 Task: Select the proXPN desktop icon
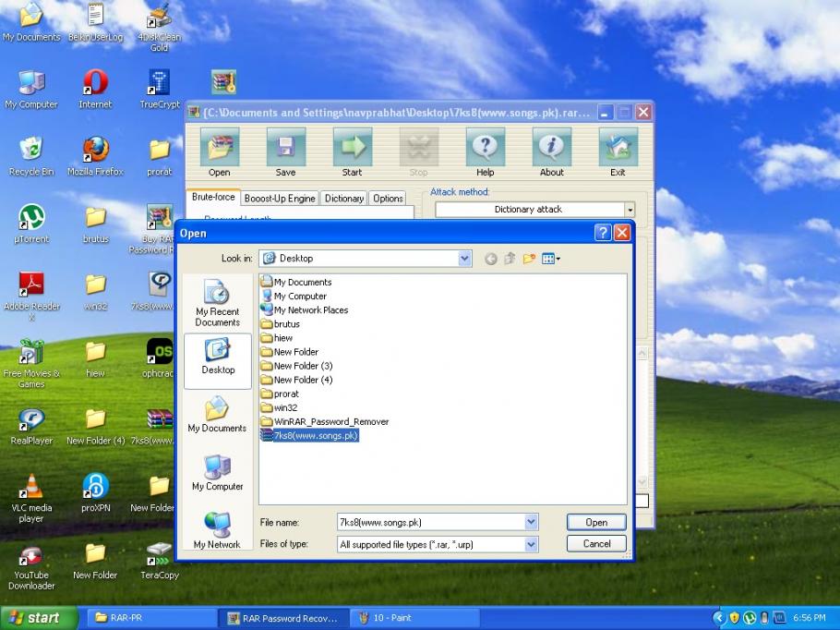tap(95, 493)
